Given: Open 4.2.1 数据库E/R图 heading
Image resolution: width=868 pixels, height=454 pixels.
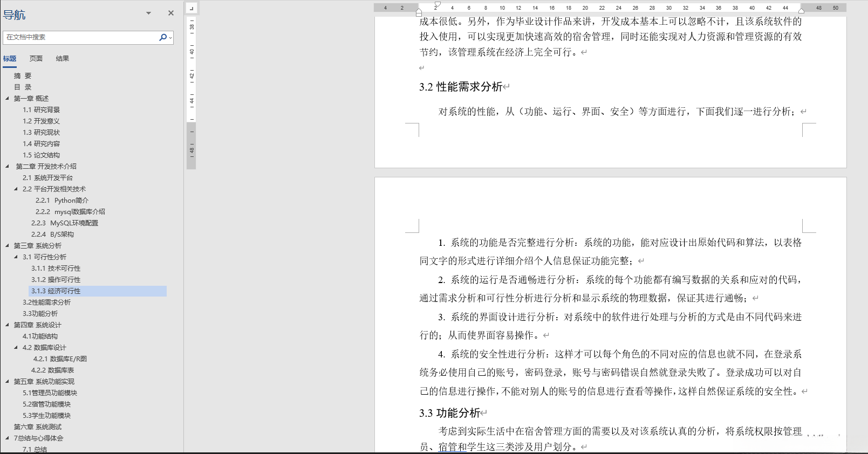Looking at the screenshot, I should pyautogui.click(x=60, y=359).
